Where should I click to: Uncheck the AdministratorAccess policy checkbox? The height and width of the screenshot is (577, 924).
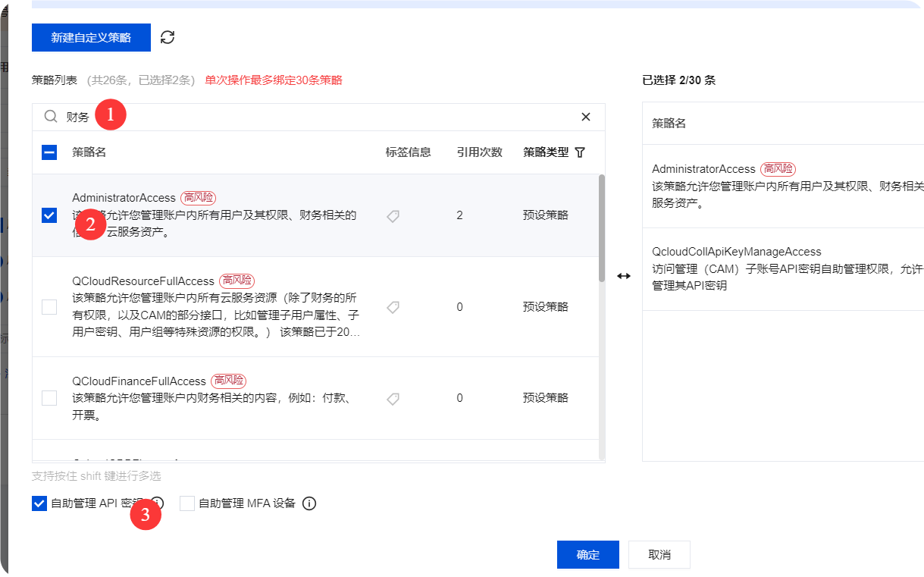point(49,215)
